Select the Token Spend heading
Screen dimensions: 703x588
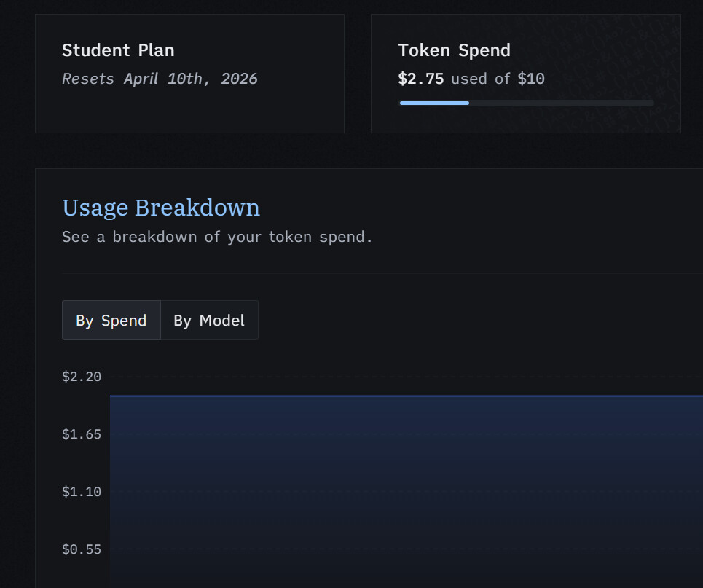(454, 50)
